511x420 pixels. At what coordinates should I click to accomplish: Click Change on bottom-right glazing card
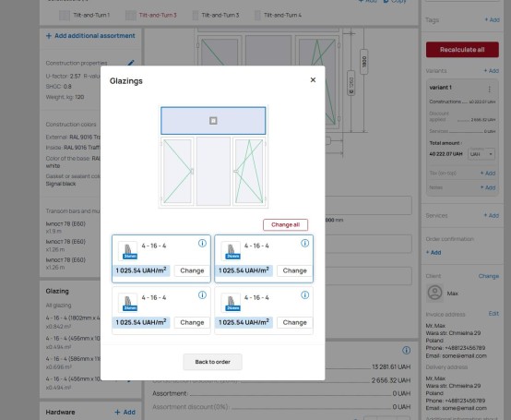(294, 322)
